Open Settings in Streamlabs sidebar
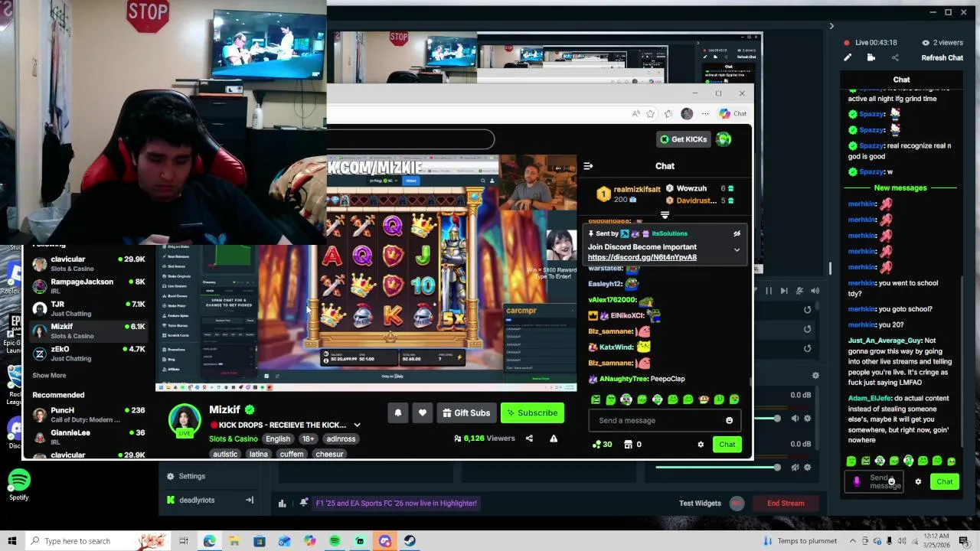Screen dimensions: 980x551 [185, 476]
